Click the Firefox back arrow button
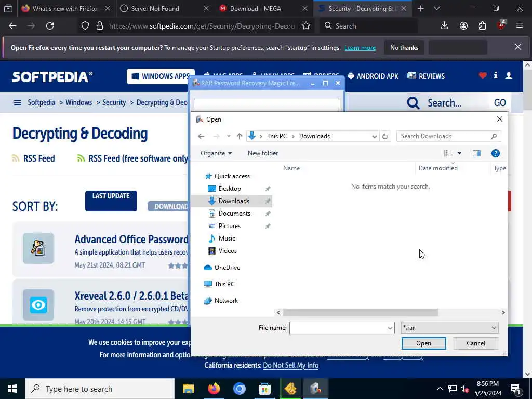This screenshot has width=532, height=399. tap(12, 26)
